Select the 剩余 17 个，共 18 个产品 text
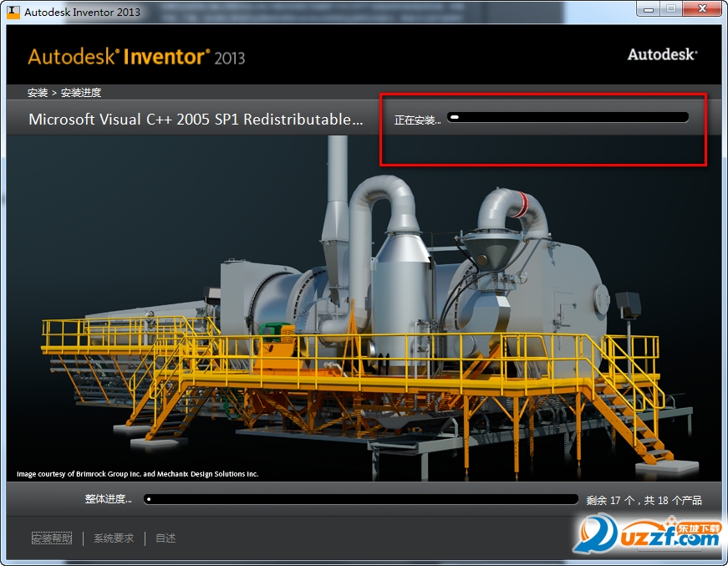The width and height of the screenshot is (728, 566). [644, 500]
